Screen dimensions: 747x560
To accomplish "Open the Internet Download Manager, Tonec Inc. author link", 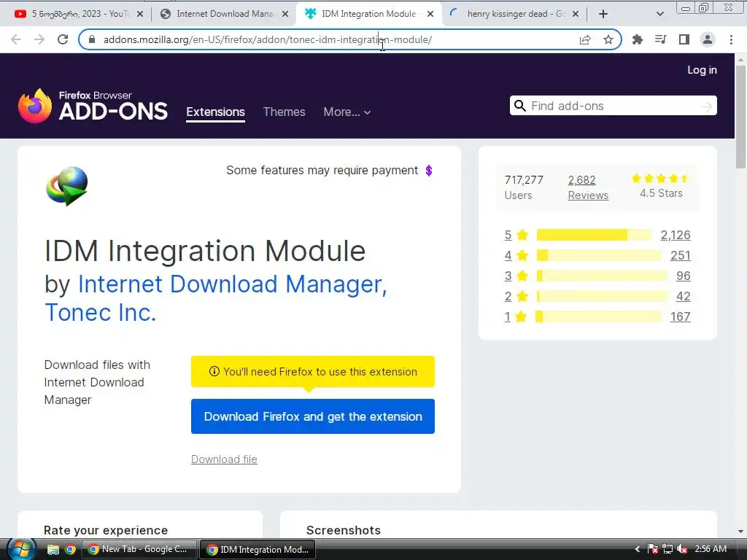I will tap(216, 298).
